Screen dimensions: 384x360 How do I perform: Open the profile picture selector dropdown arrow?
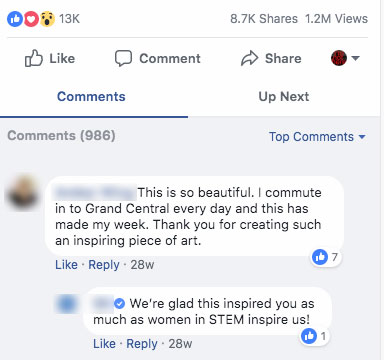pos(356,58)
